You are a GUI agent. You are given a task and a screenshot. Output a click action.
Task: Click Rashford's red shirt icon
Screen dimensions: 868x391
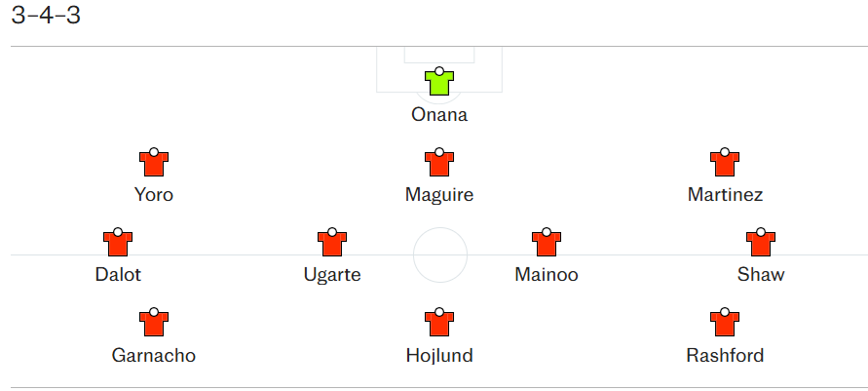(725, 324)
